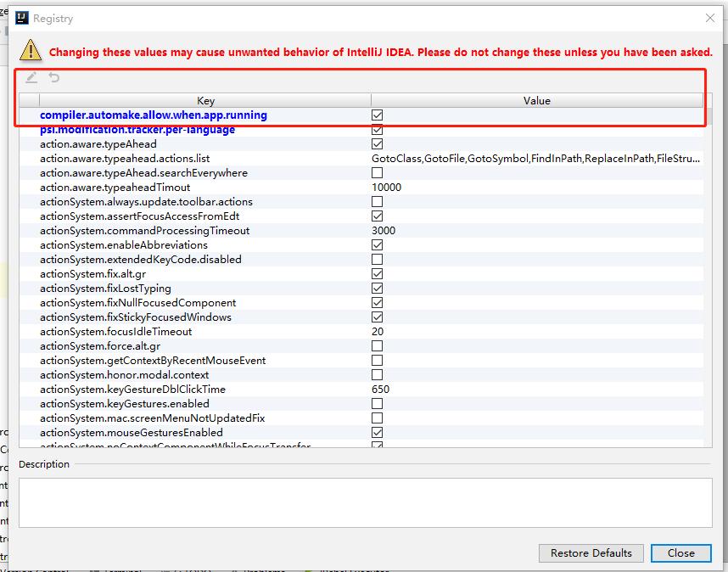The image size is (728, 572).
Task: Click the Restore Defaults button
Action: click(x=591, y=553)
